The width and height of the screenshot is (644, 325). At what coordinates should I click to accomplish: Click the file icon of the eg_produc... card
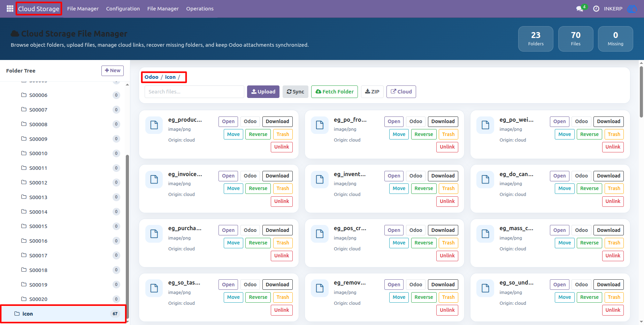(x=154, y=125)
